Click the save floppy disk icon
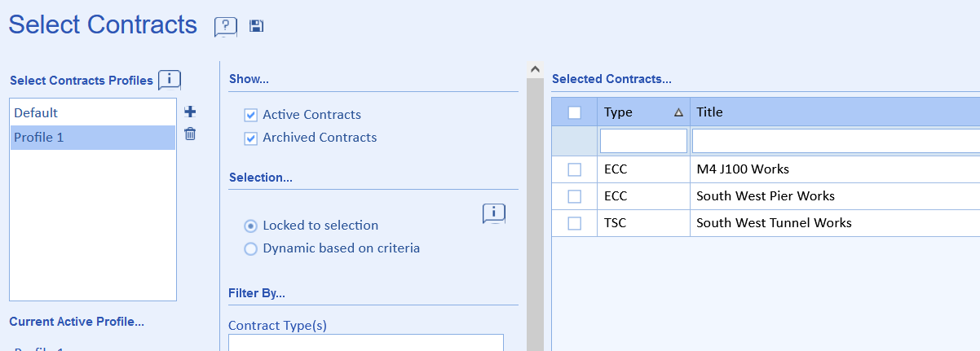980x351 pixels. coord(257,26)
